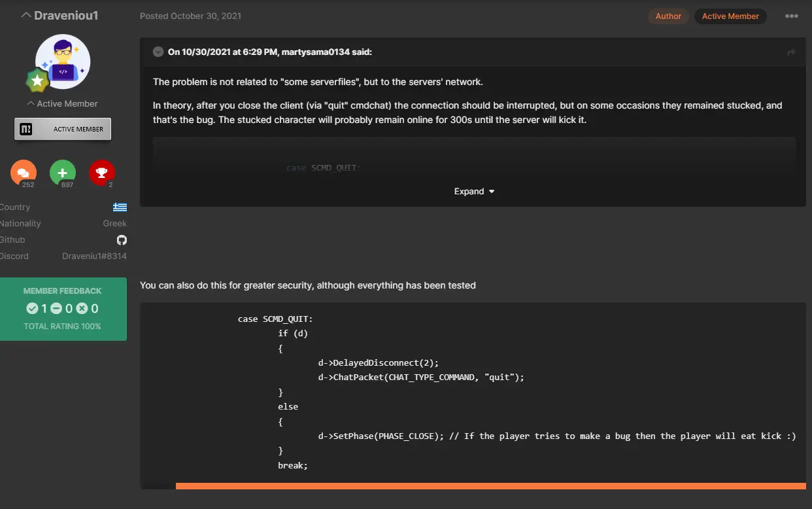Click the neutral feedback minus icon
Viewport: 812px width, 509px height.
pos(57,309)
